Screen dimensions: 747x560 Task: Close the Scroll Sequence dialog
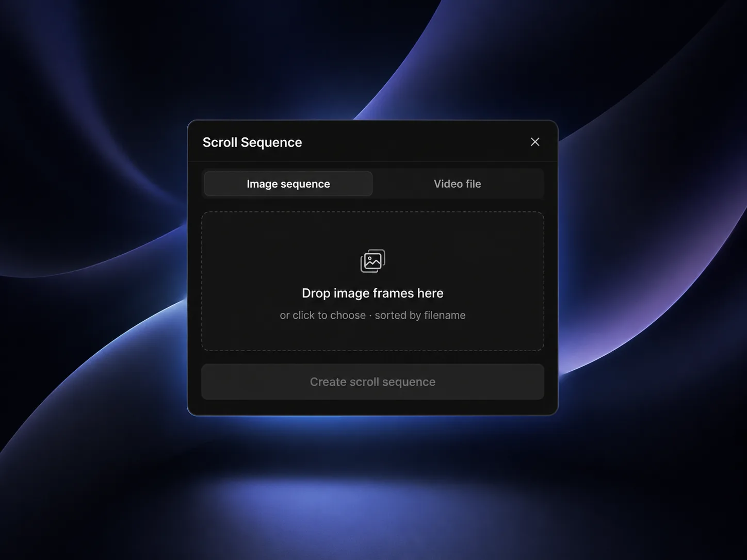click(x=535, y=142)
